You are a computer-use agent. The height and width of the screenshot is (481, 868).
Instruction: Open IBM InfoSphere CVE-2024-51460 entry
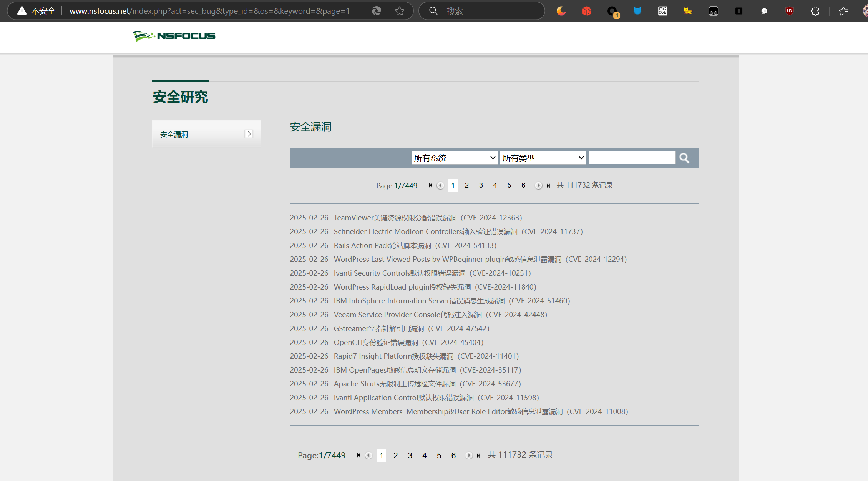(x=452, y=301)
